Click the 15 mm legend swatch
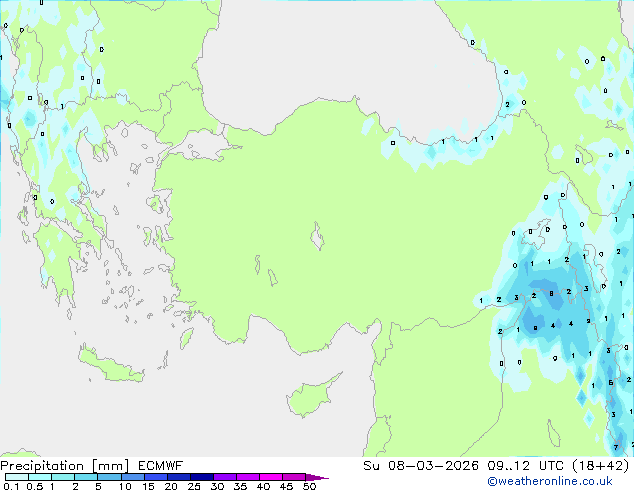The width and height of the screenshot is (634, 490). (156, 477)
